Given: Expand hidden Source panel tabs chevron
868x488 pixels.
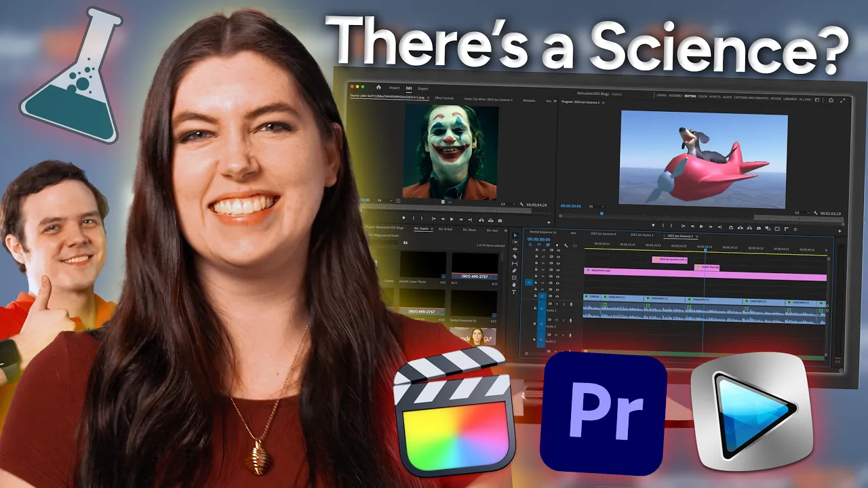Looking at the screenshot, I should tap(555, 101).
